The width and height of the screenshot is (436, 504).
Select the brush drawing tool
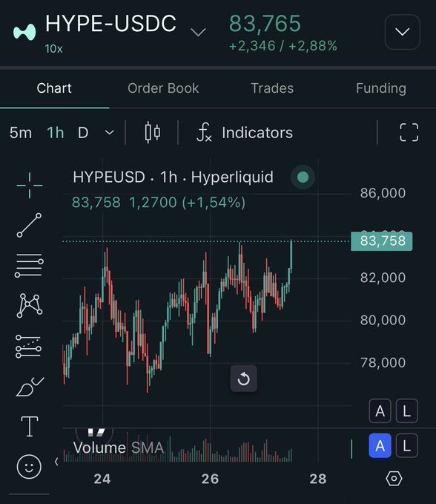click(x=29, y=386)
